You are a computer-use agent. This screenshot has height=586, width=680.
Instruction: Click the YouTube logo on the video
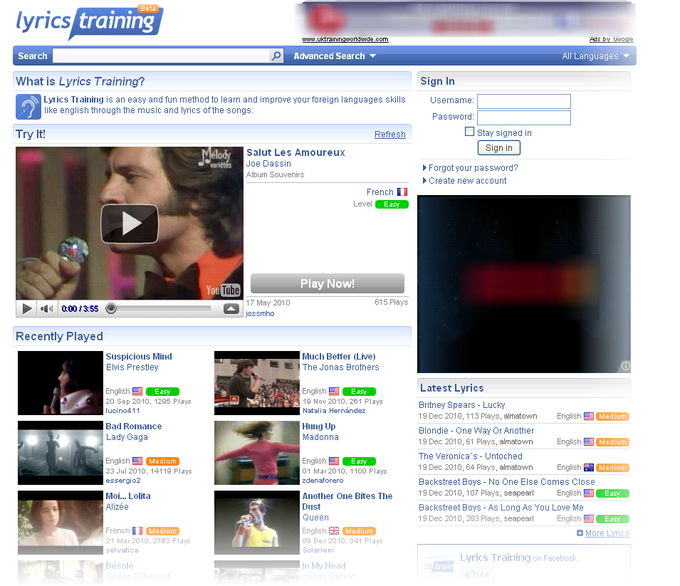click(223, 290)
